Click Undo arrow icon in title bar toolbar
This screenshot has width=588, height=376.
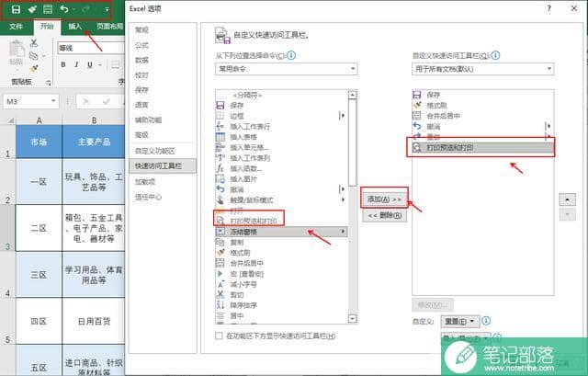point(64,8)
